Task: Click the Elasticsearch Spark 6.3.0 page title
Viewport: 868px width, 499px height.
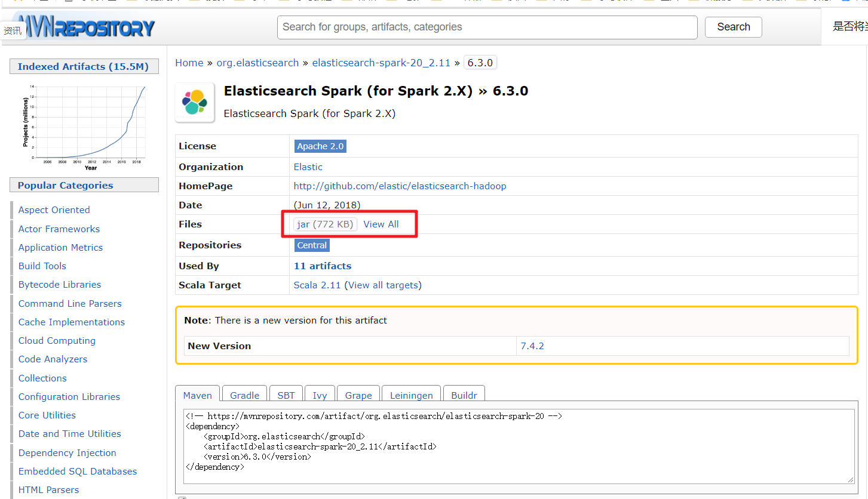Action: tap(376, 91)
